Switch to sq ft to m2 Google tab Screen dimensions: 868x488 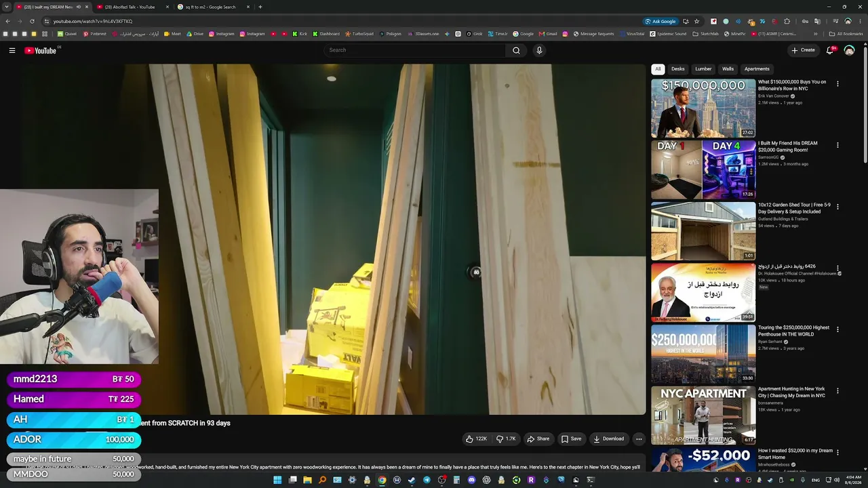pyautogui.click(x=210, y=7)
